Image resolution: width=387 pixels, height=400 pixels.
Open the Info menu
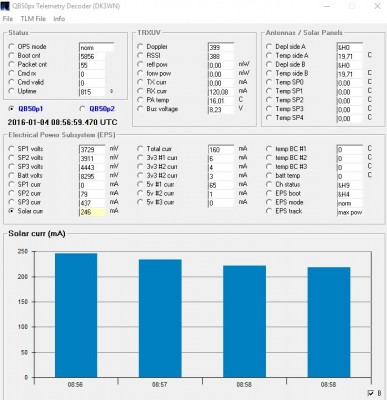pyautogui.click(x=59, y=19)
